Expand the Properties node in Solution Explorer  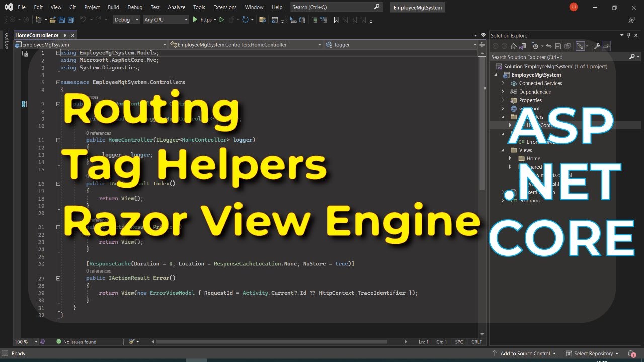point(502,100)
